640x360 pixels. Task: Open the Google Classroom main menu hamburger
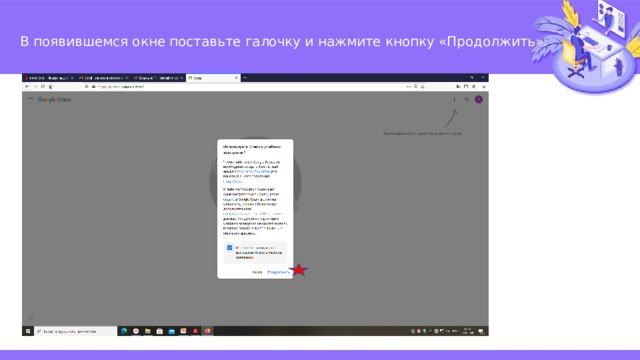point(31,99)
